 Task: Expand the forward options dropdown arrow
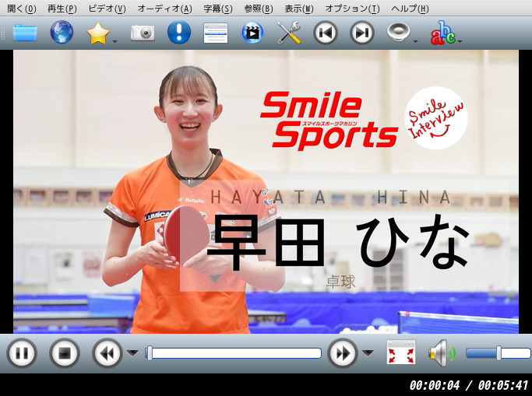[368, 353]
